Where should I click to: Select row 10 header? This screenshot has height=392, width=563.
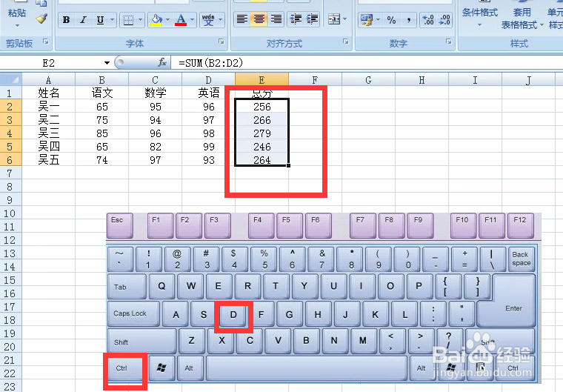pos(10,213)
